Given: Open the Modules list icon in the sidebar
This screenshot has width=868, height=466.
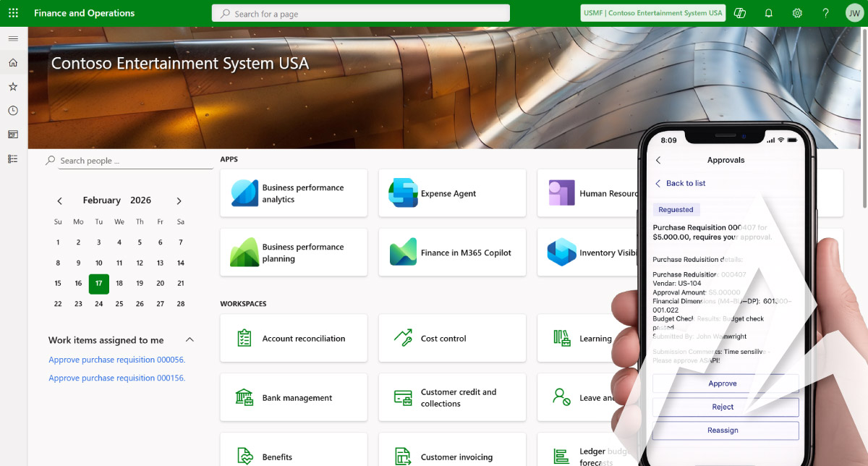Looking at the screenshot, I should [13, 158].
